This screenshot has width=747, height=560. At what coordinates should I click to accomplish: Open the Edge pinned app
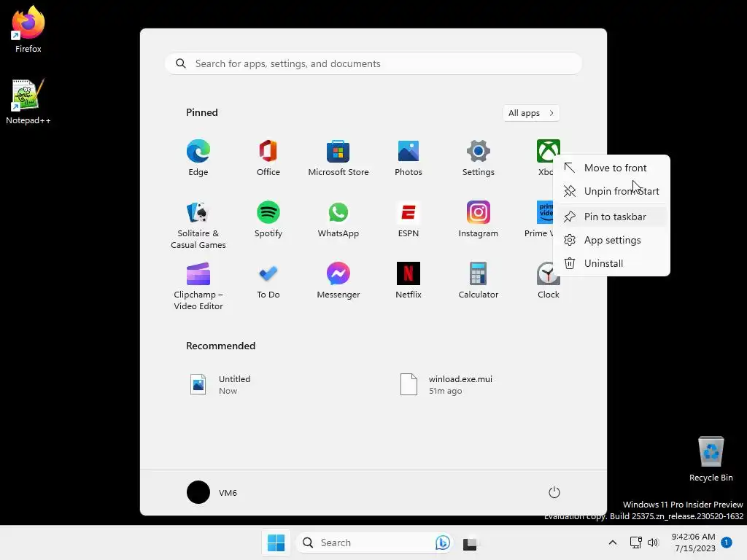coord(198,158)
